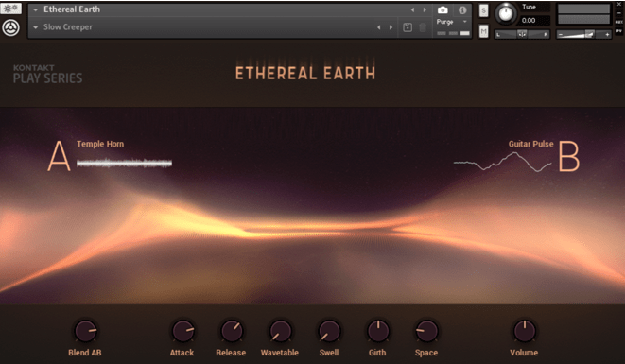Click the Attack knob
Viewport: 625px width, 364px height.
182,331
